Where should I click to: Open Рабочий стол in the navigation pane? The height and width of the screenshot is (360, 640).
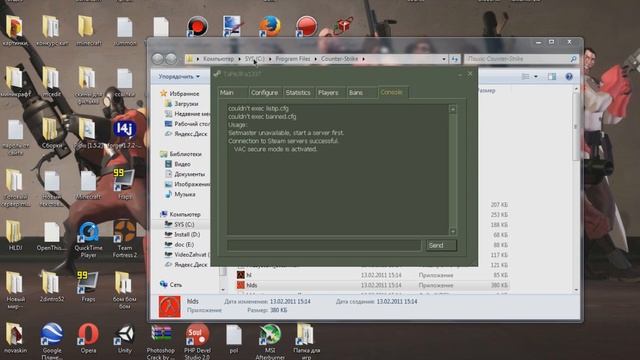click(187, 124)
